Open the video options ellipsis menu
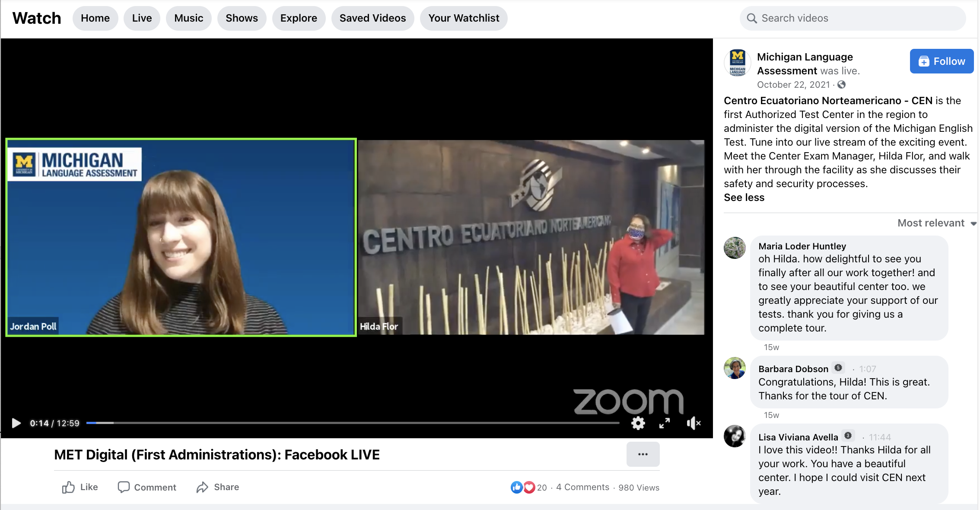This screenshot has width=980, height=510. pos(643,454)
